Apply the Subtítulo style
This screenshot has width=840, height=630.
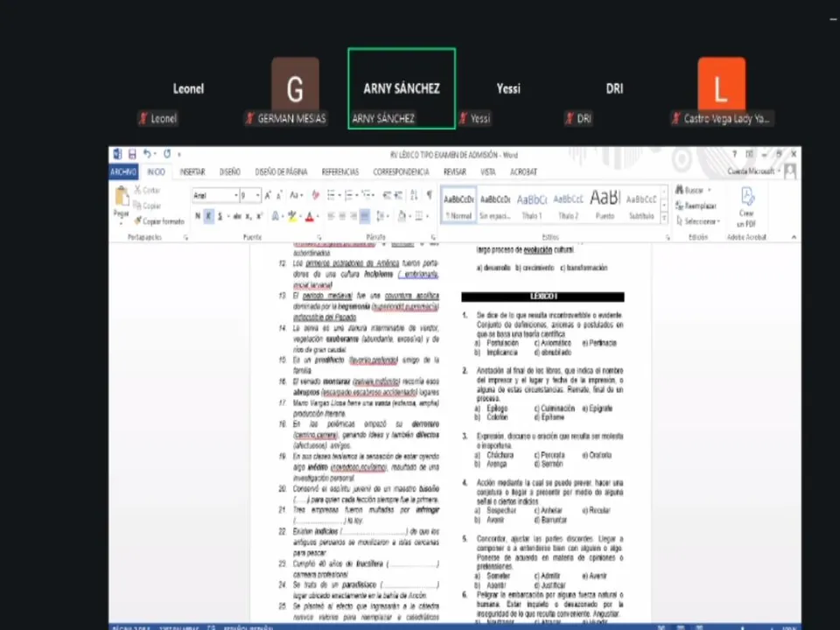tap(641, 206)
